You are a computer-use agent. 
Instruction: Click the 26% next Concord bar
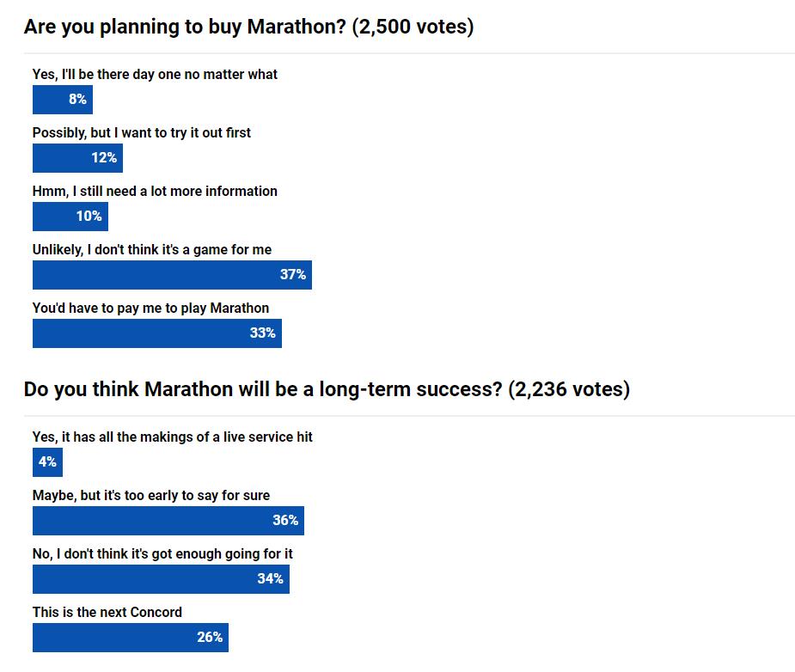tap(130, 638)
